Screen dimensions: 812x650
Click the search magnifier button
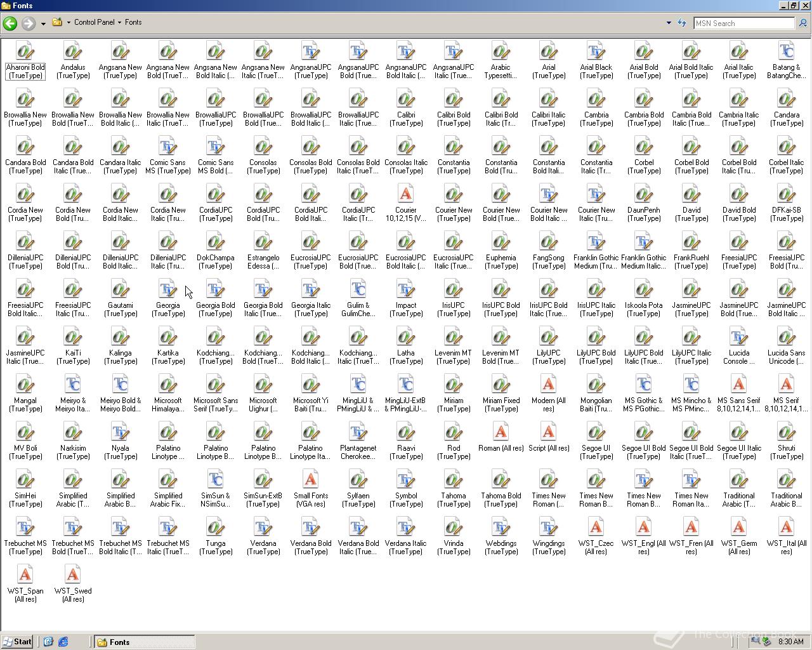(802, 23)
